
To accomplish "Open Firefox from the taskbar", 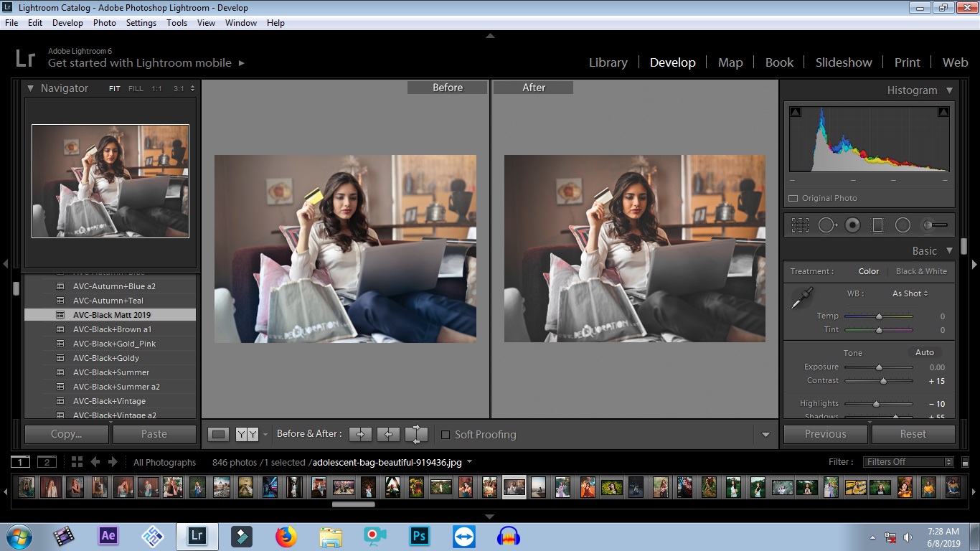I will coord(286,536).
